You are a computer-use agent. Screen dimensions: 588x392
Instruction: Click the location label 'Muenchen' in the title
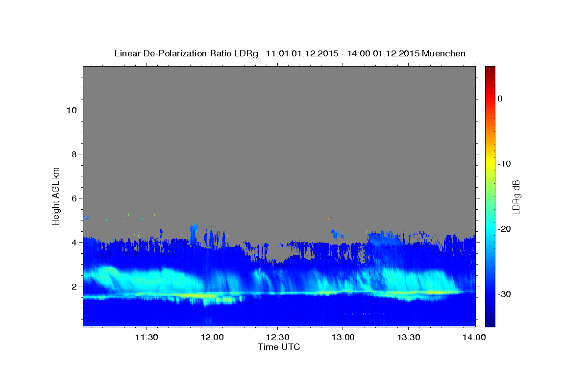coord(444,53)
